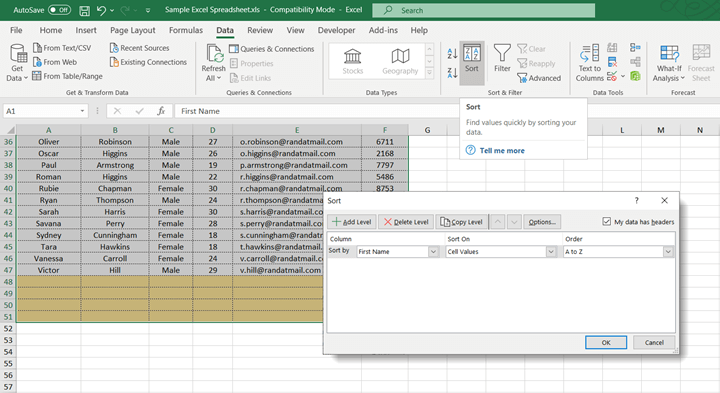Open Queries & Connections pane
Screen dimensions: 720x393
coord(272,49)
